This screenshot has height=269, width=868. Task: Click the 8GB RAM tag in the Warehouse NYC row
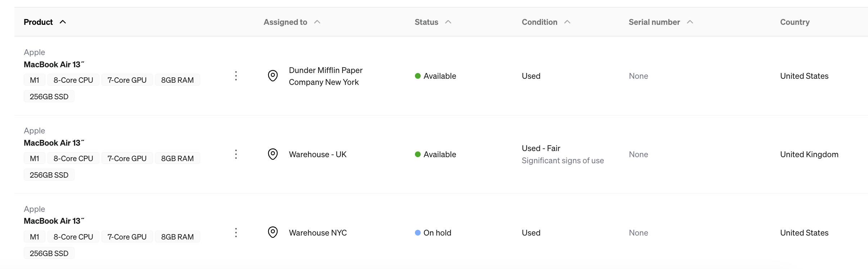tap(177, 237)
